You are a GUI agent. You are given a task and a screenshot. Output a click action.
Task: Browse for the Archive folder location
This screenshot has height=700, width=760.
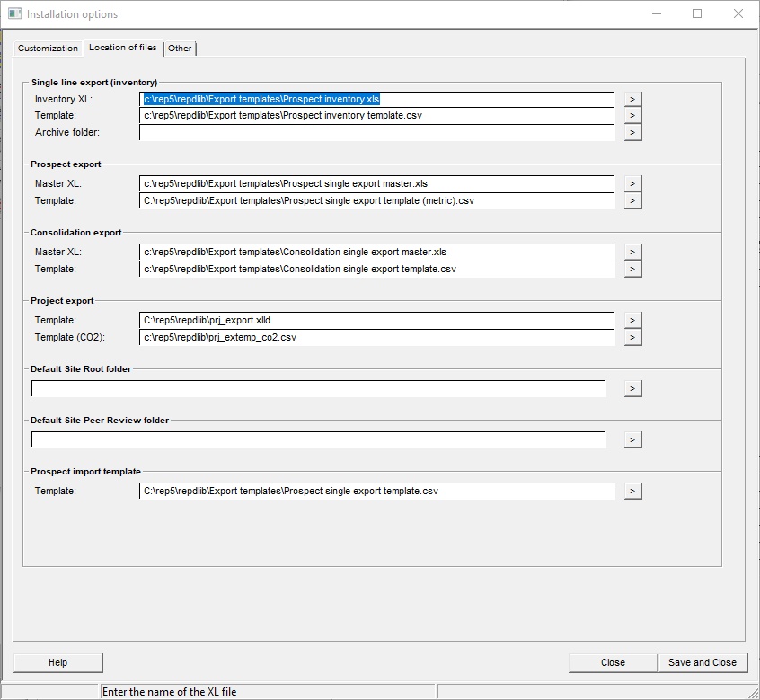point(632,133)
